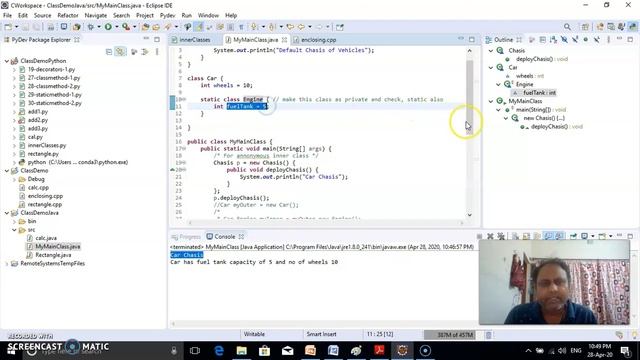640x360 pixels.
Task: Toggle Console Word Wrap icon
Action: (x=537, y=236)
